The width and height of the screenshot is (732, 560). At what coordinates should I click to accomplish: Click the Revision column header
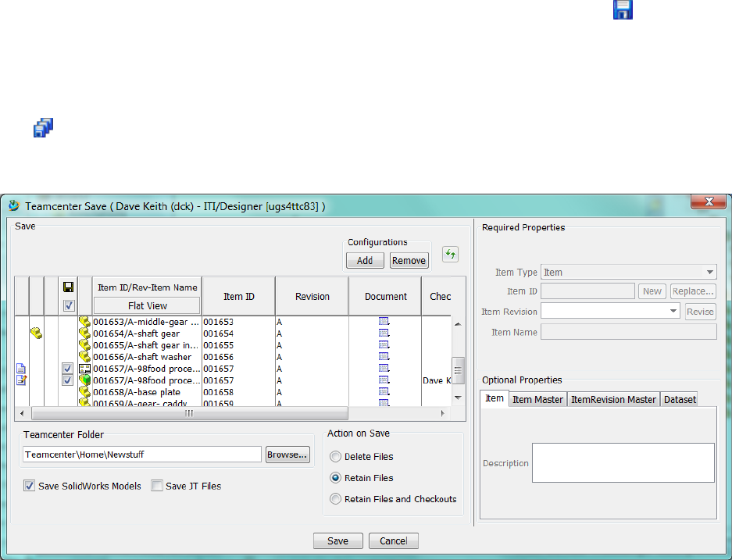pos(312,296)
